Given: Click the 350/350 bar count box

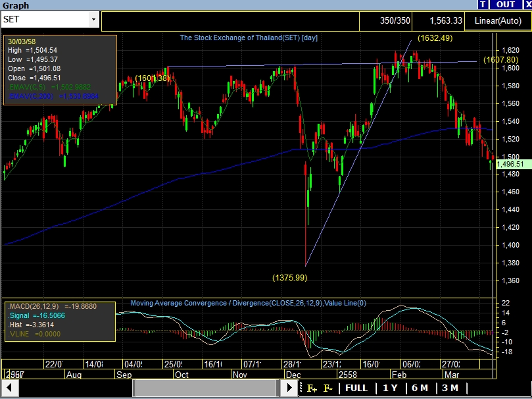Looking at the screenshot, I should (385, 20).
